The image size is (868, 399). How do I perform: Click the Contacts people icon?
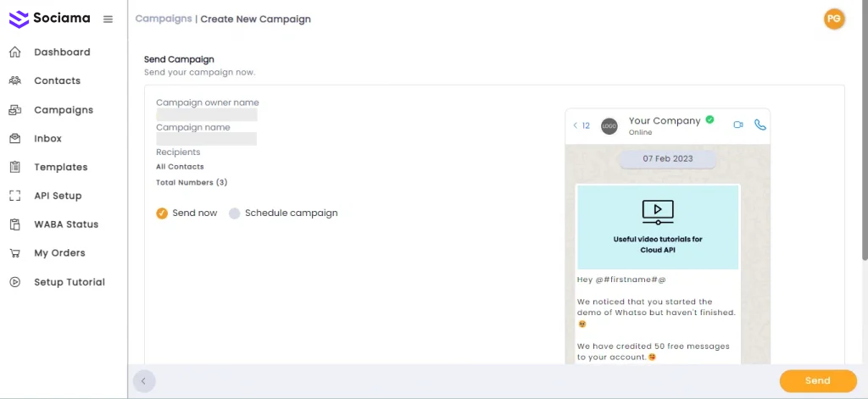click(15, 81)
